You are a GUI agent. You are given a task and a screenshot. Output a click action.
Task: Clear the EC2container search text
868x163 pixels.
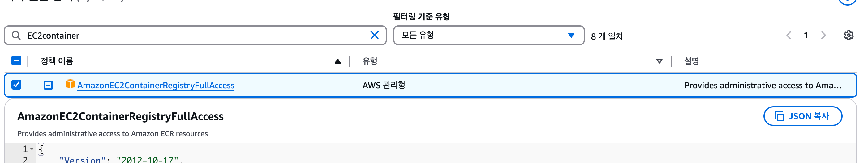click(x=374, y=35)
